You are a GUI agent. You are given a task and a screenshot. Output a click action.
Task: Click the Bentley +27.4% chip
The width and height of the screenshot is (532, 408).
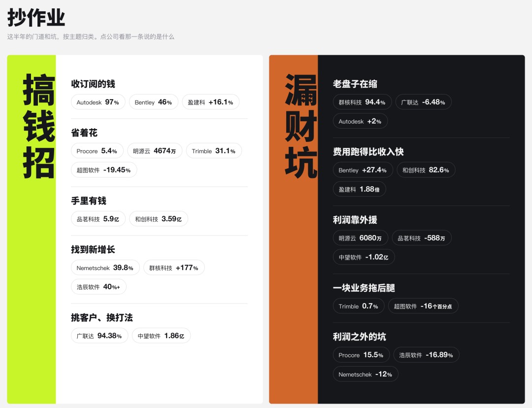(x=363, y=170)
